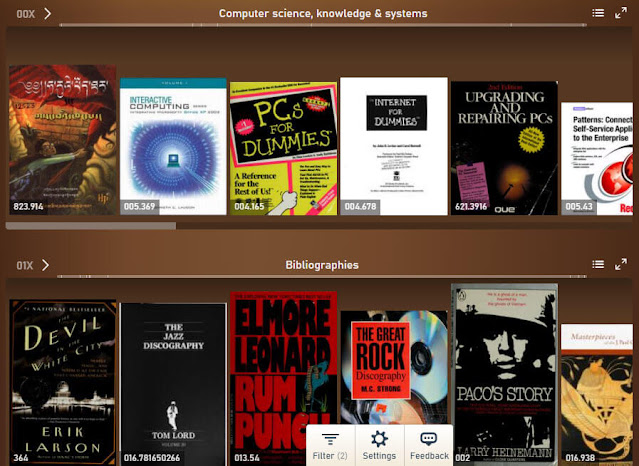Open Devil in the White City cover
The height and width of the screenshot is (466, 639).
click(x=62, y=382)
